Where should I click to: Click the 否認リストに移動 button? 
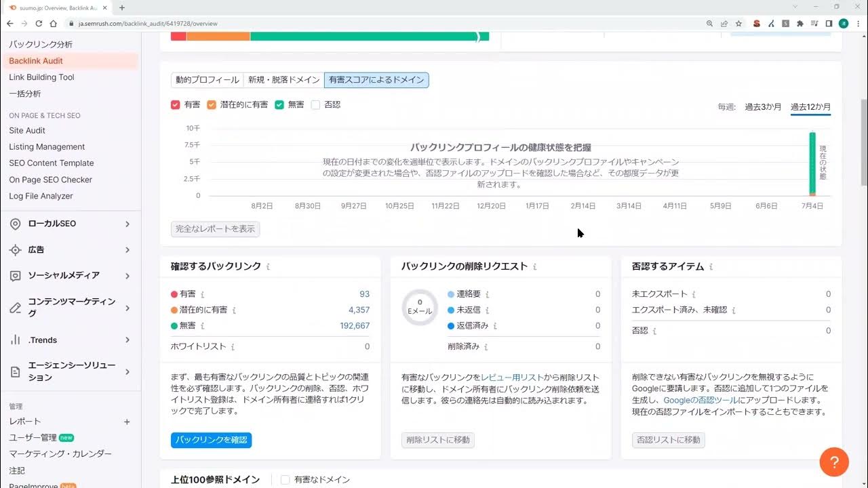tap(668, 440)
